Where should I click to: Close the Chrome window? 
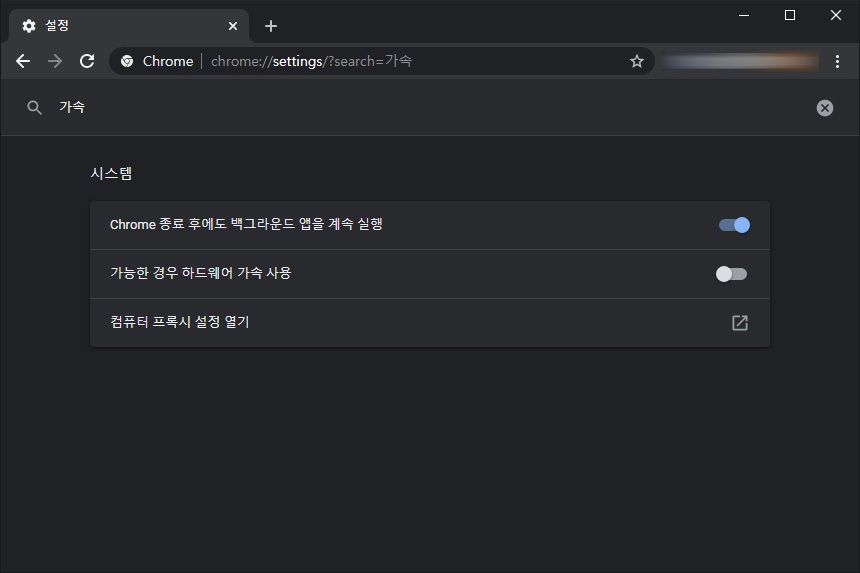point(835,15)
